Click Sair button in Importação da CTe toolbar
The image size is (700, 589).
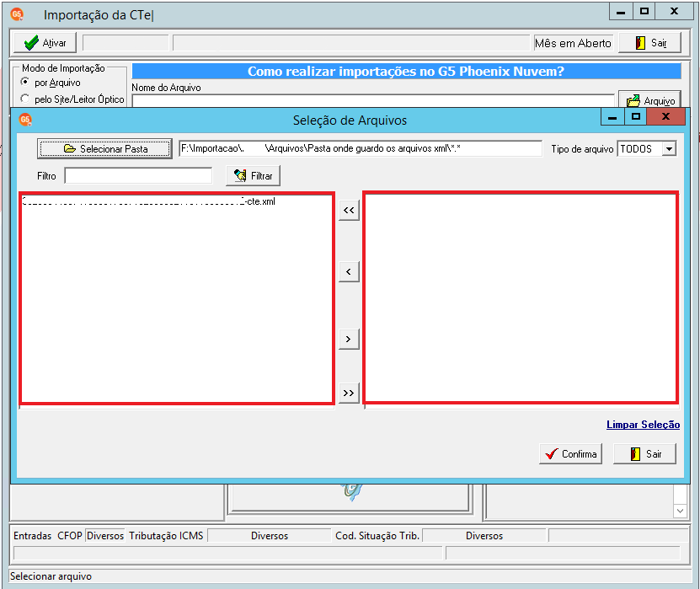point(649,43)
